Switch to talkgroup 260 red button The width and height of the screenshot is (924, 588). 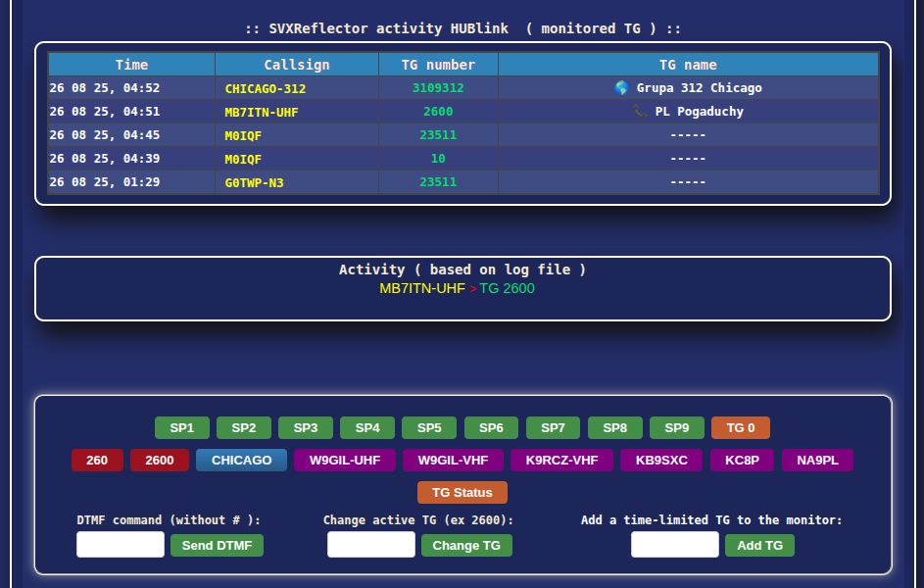(97, 461)
